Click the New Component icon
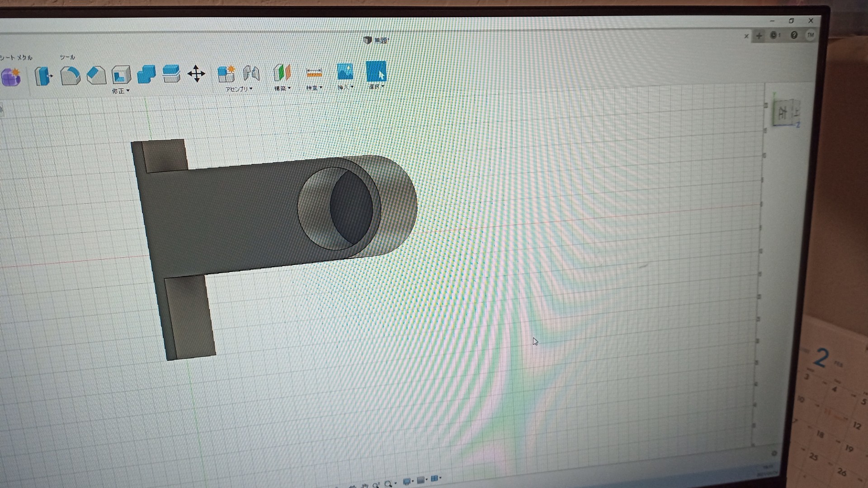 pos(226,73)
